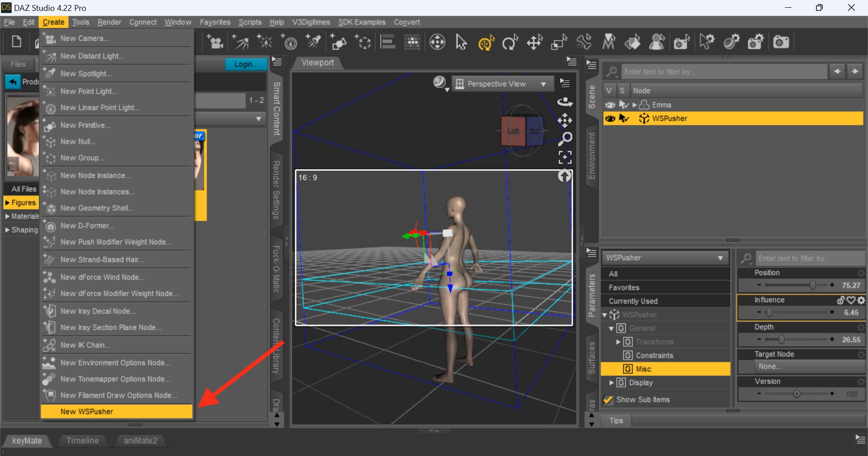Click the viewport Orbit camera icon

[x=565, y=102]
